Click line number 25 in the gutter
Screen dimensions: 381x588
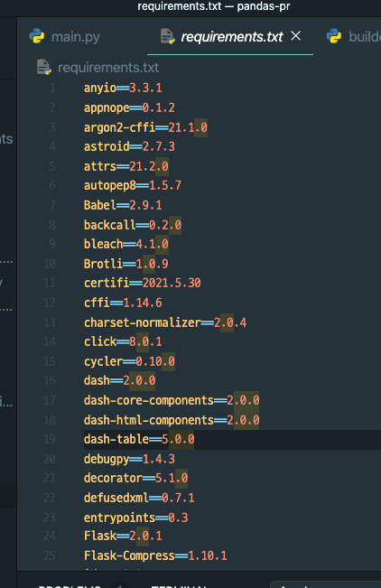(x=49, y=555)
